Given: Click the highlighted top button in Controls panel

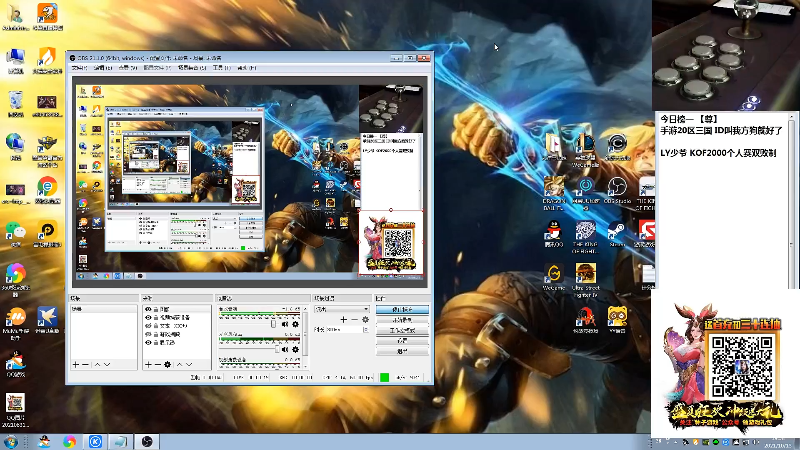Looking at the screenshot, I should tap(402, 309).
